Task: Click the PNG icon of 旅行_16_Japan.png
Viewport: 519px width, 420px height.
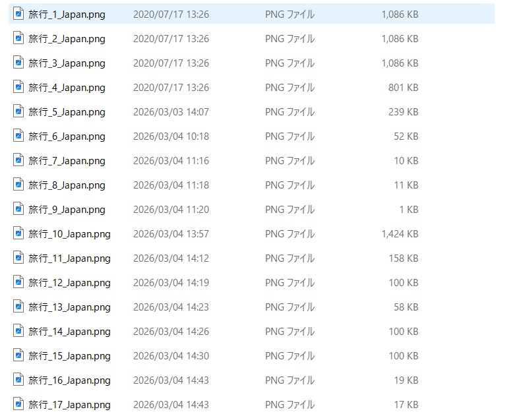Action: (18, 380)
